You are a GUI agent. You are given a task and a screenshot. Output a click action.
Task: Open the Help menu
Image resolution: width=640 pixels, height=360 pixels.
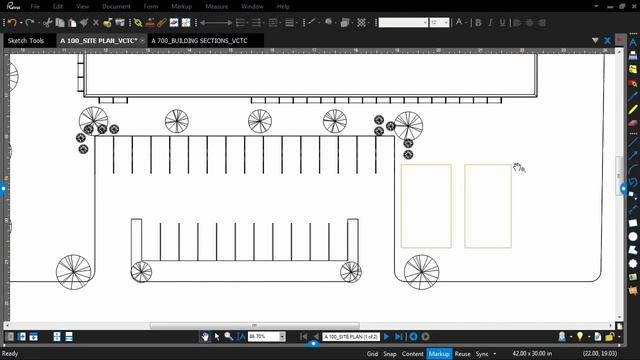tap(283, 7)
